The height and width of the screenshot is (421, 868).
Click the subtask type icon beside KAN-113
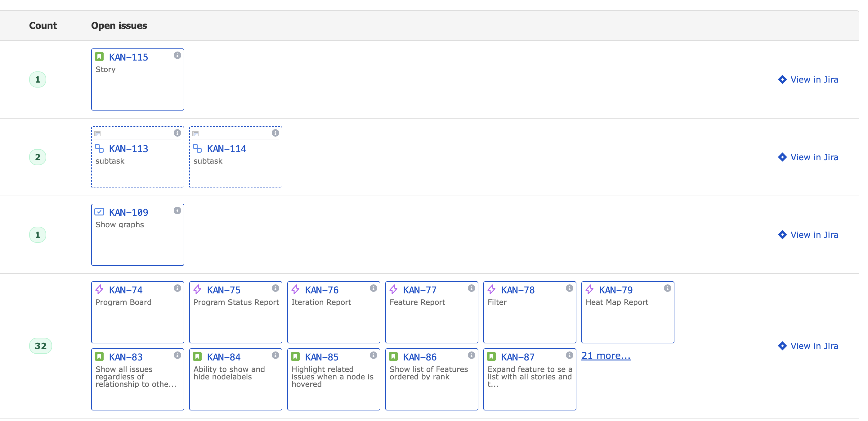point(99,148)
